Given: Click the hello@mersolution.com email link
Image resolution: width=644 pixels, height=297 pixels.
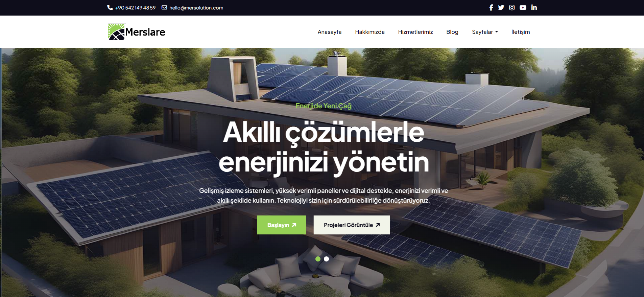Looking at the screenshot, I should click(x=196, y=7).
